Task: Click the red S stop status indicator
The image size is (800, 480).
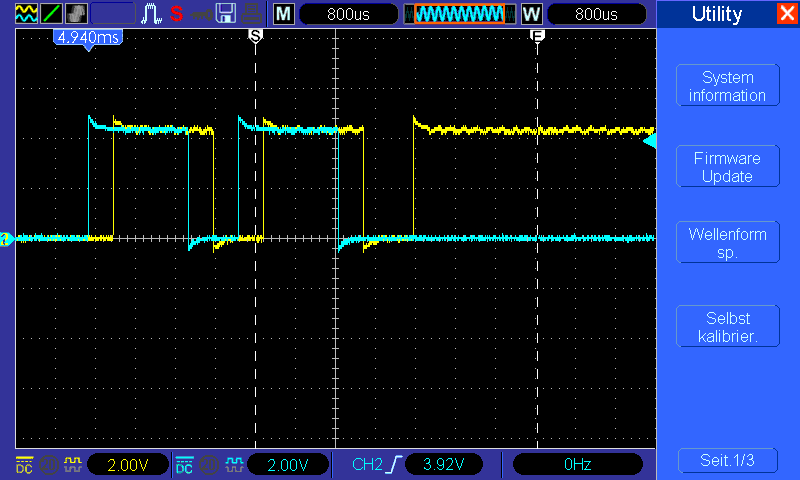Action: click(177, 13)
